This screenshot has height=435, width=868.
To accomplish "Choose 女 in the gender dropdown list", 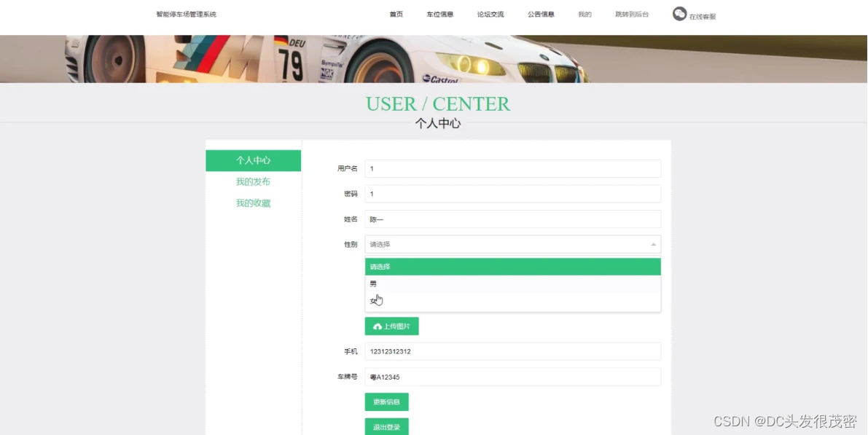I will [512, 301].
